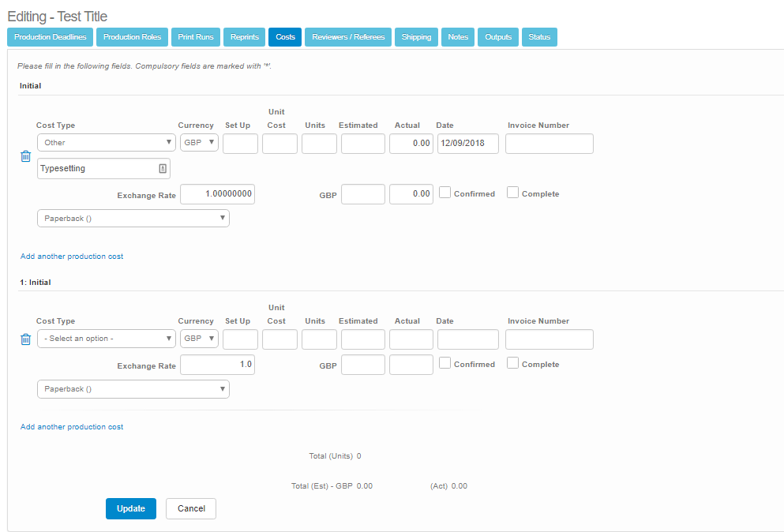Go to Reviewers / Referees tab

348,37
